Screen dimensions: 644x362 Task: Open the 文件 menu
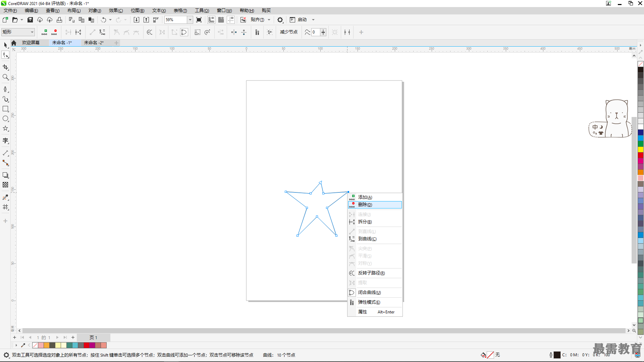coord(10,11)
